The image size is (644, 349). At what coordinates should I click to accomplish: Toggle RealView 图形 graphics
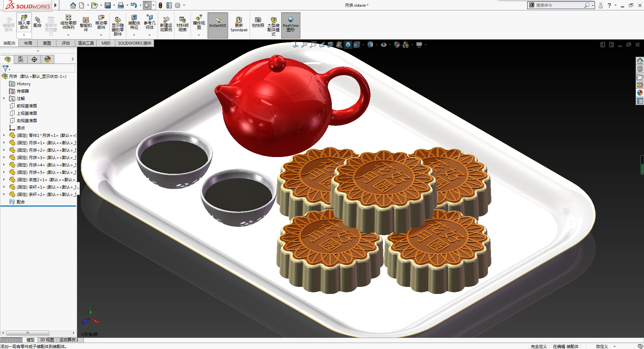click(x=291, y=25)
